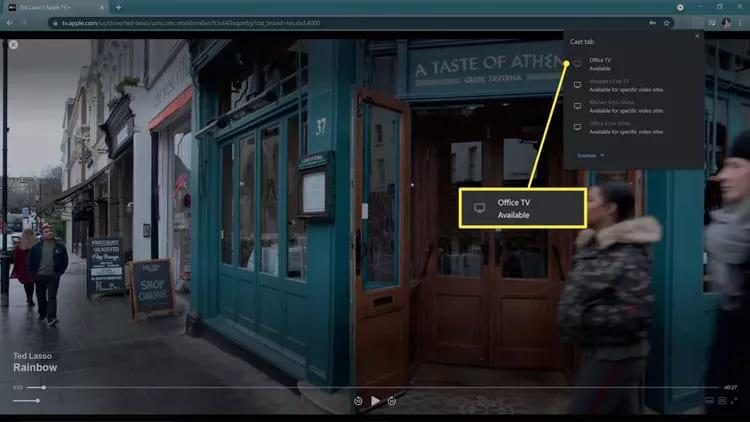Bookmark this page with the star icon
750x422 pixels.
tap(667, 23)
